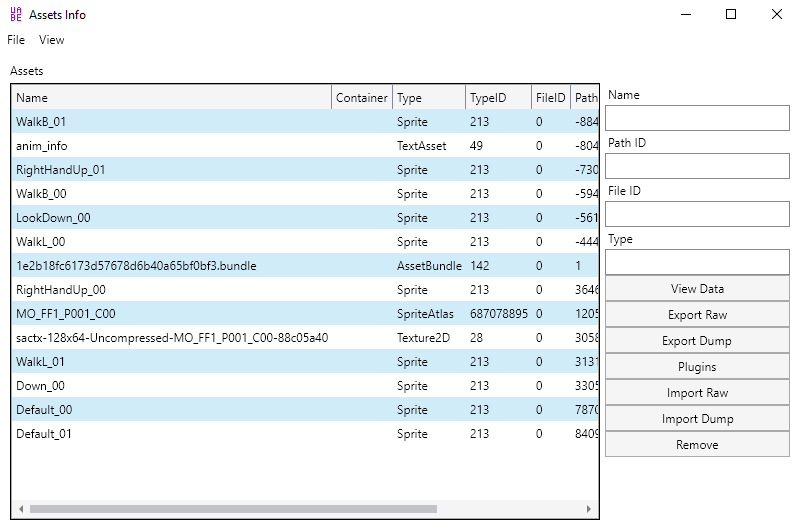Open the File menu

pyautogui.click(x=16, y=40)
